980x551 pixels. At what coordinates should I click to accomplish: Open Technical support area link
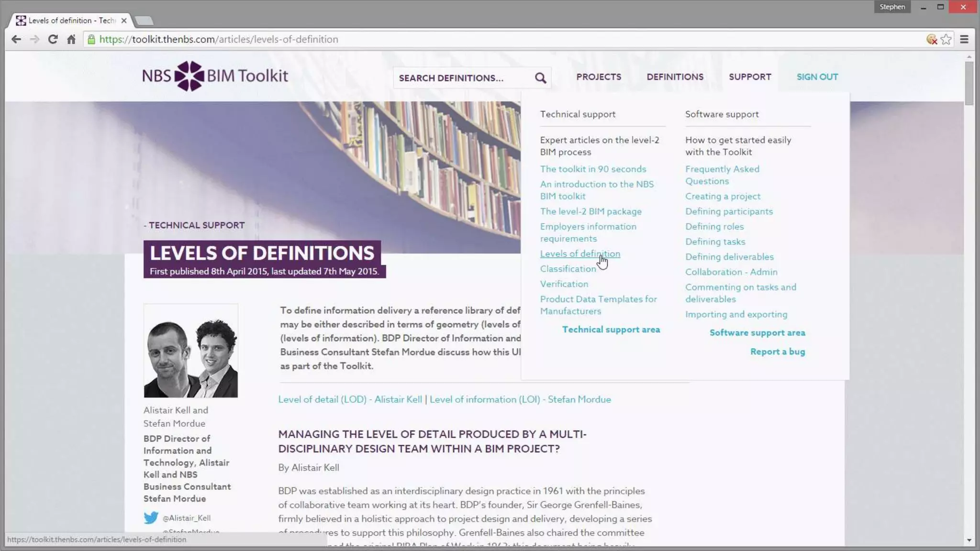click(x=611, y=330)
